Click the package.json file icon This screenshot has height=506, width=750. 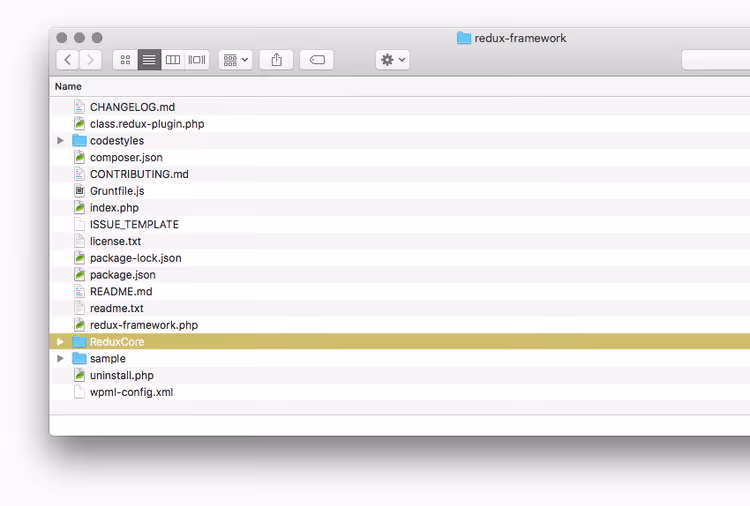click(x=79, y=275)
